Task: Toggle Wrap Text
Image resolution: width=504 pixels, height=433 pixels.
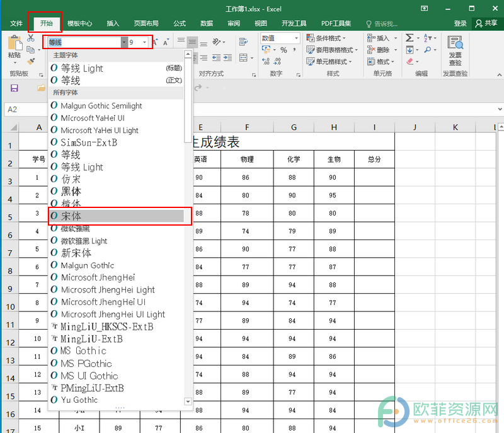Action: point(243,42)
